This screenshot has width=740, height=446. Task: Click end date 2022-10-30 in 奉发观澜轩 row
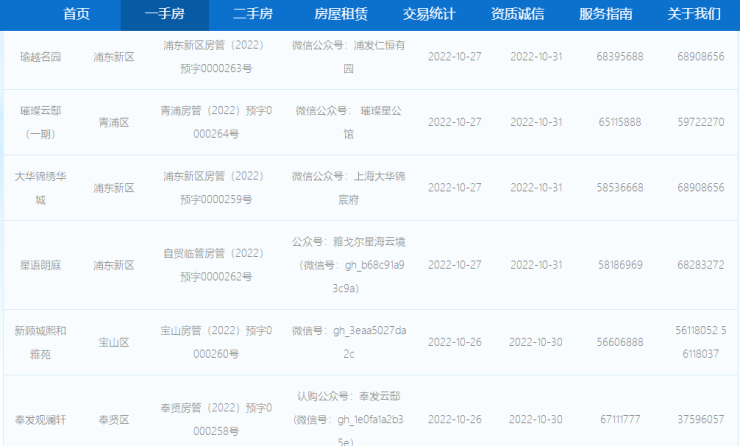point(536,419)
